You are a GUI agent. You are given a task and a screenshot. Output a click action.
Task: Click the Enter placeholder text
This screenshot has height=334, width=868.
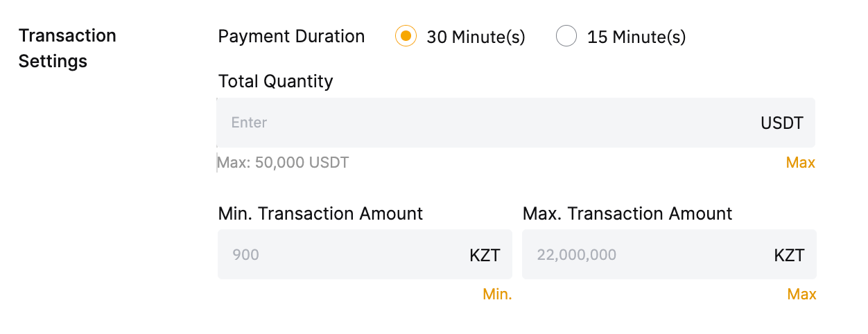coord(249,123)
